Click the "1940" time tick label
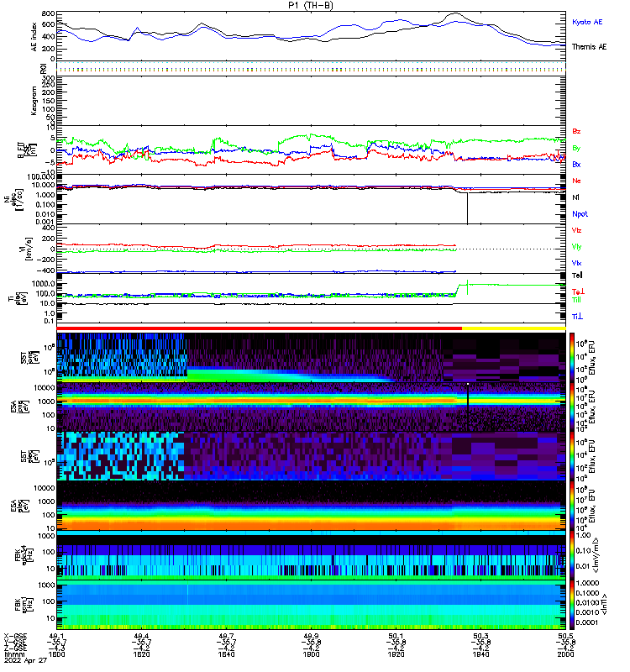Image resolution: width=630 pixels, height=672 pixels. click(480, 654)
